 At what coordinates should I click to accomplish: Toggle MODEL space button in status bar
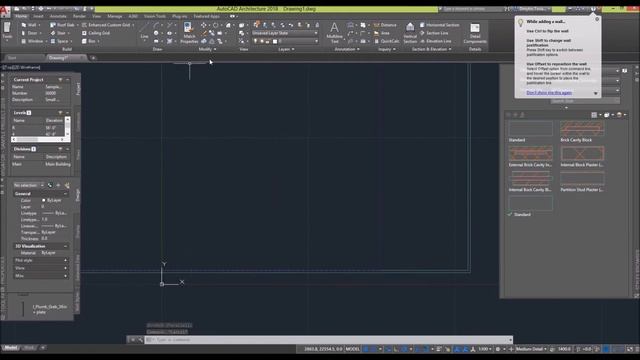(x=353, y=349)
